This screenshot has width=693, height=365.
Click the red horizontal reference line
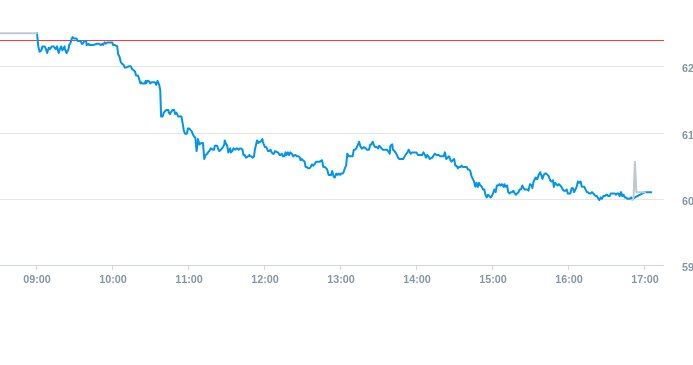[332, 41]
